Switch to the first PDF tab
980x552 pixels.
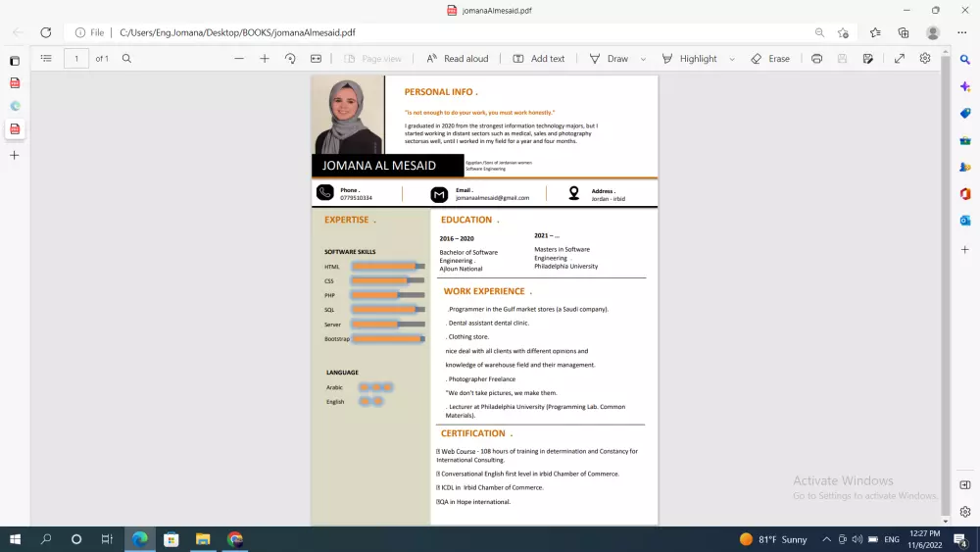tap(15, 83)
